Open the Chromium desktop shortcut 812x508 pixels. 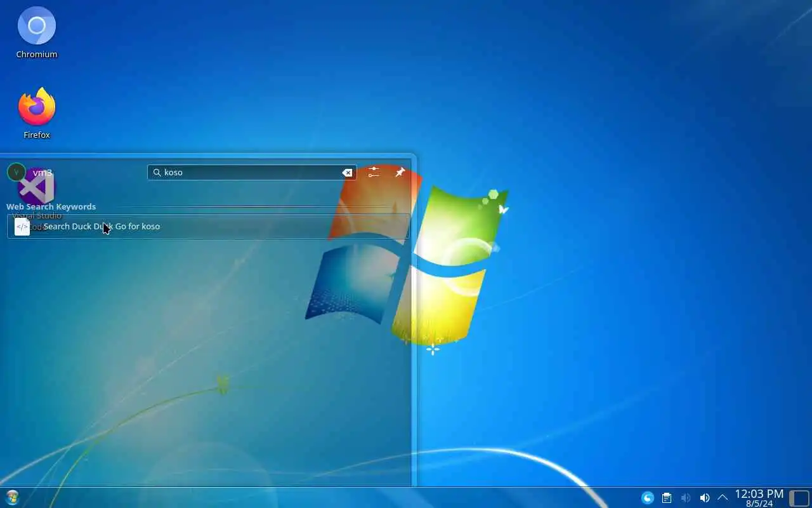tap(37, 33)
